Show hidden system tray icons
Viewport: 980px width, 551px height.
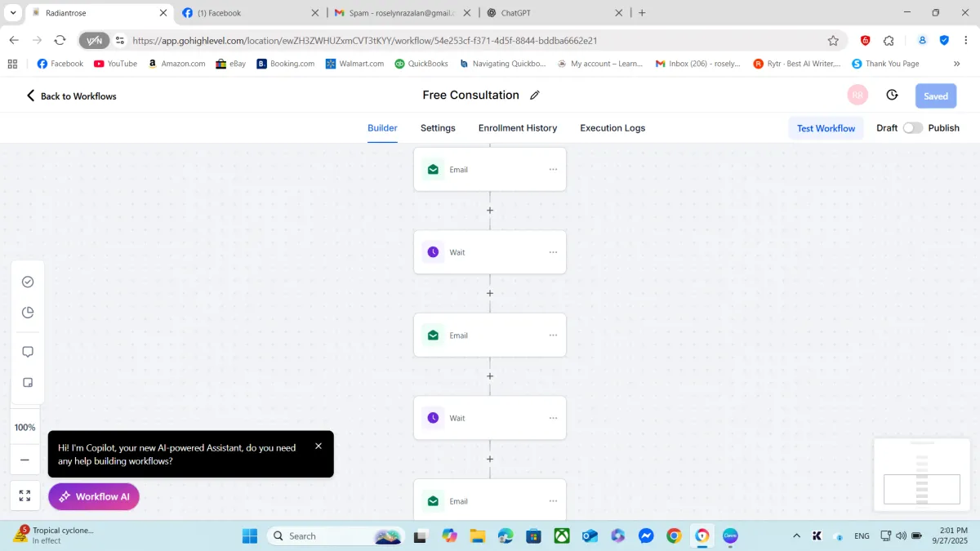797,536
